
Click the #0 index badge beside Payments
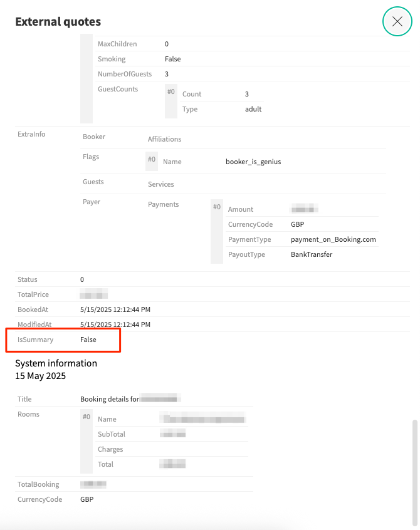point(217,207)
